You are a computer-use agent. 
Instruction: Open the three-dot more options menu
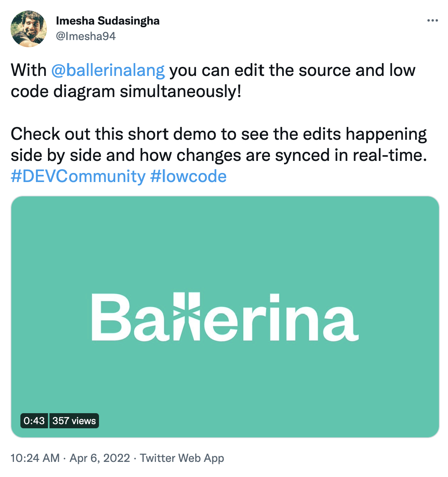[433, 20]
